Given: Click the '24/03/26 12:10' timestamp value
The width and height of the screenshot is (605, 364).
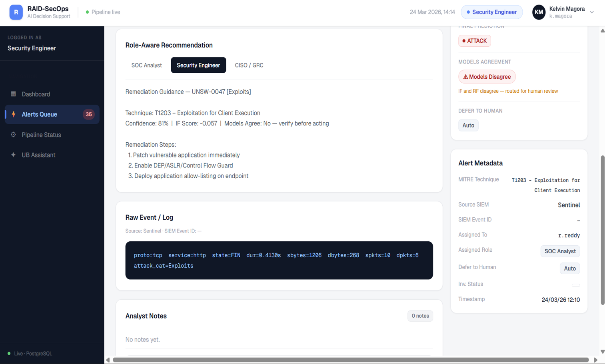Looking at the screenshot, I should coord(561,300).
